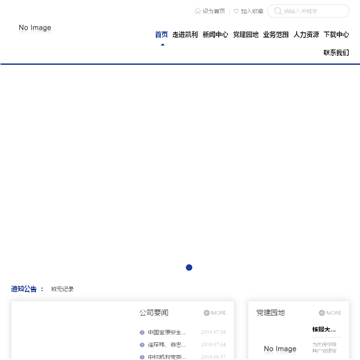Click the 公司要闻 section heading
The height and width of the screenshot is (360, 360).
(x=154, y=313)
